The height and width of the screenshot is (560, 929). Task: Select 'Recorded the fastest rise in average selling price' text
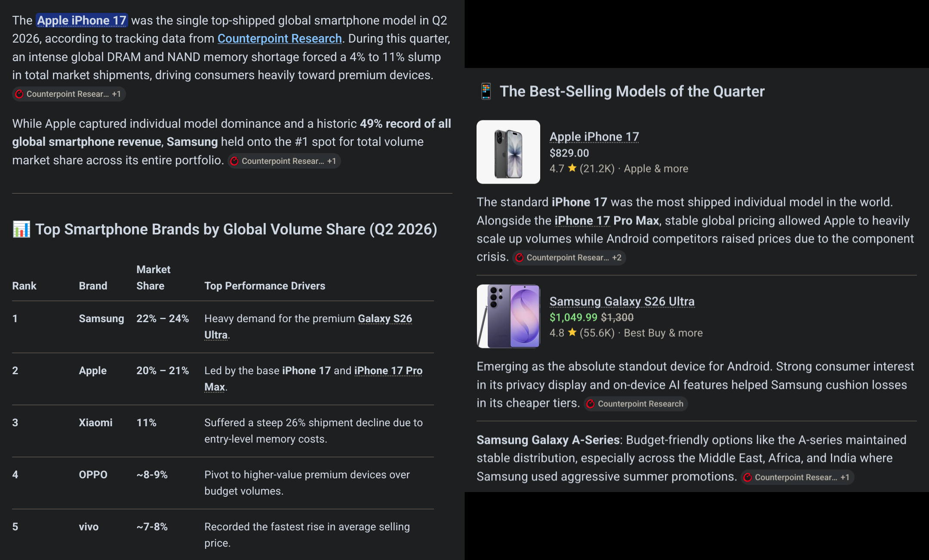coord(307,535)
